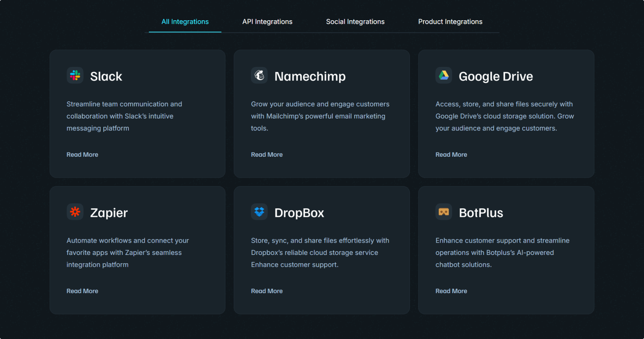The height and width of the screenshot is (339, 644).
Task: Click the Slack logo icon
Action: tap(75, 75)
